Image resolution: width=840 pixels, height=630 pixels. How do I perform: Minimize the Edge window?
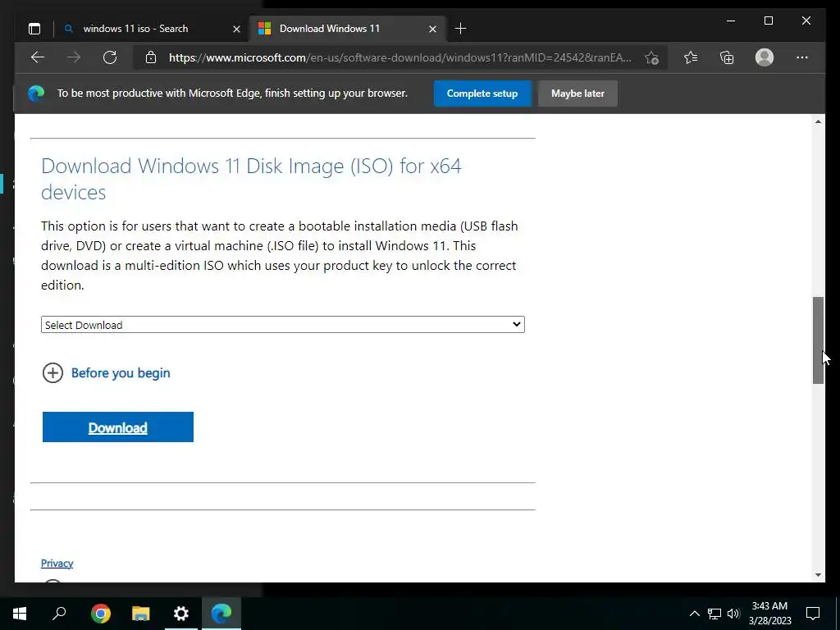pyautogui.click(x=731, y=21)
